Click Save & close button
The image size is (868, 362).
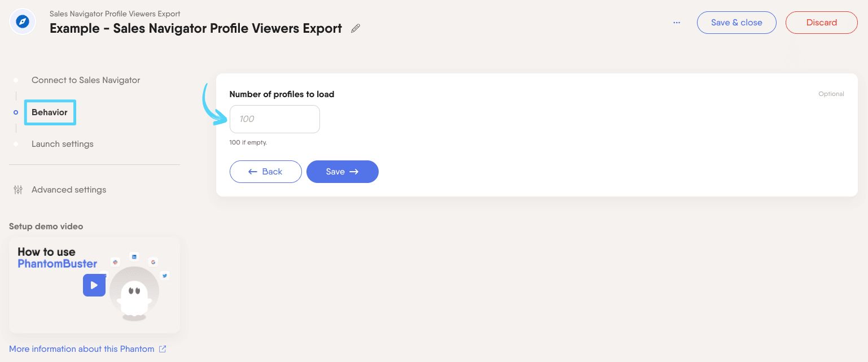point(737,23)
